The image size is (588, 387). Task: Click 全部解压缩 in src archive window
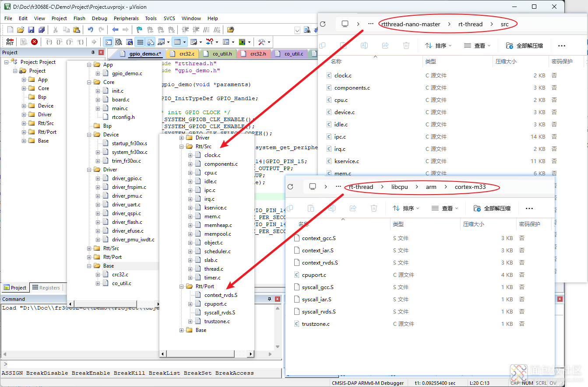pyautogui.click(x=525, y=45)
